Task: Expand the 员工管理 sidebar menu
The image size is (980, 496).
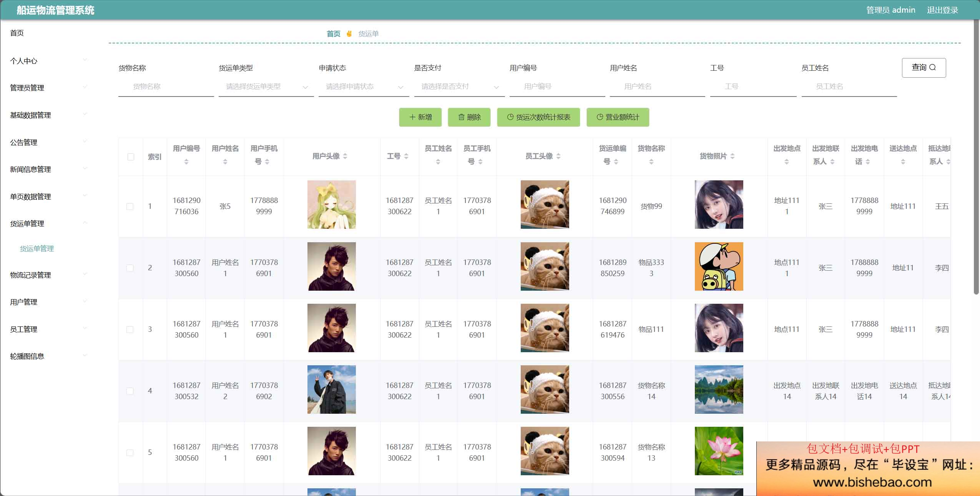Action: pos(48,329)
